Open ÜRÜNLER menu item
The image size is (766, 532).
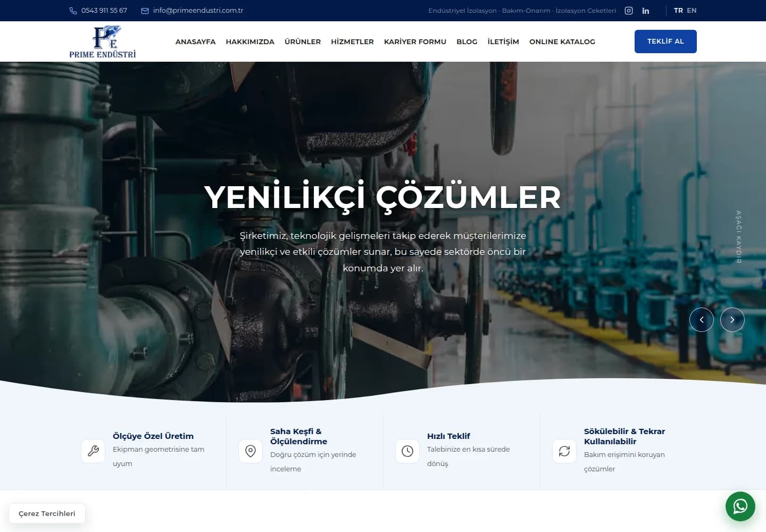303,41
